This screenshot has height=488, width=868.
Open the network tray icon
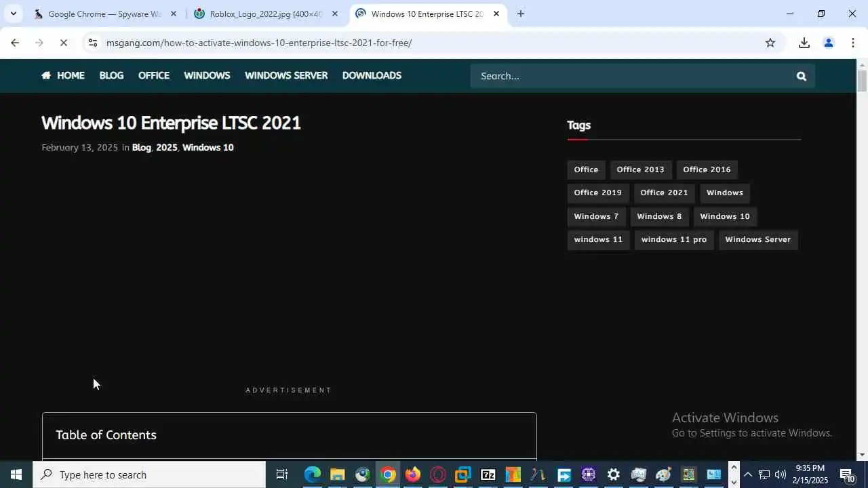click(764, 474)
